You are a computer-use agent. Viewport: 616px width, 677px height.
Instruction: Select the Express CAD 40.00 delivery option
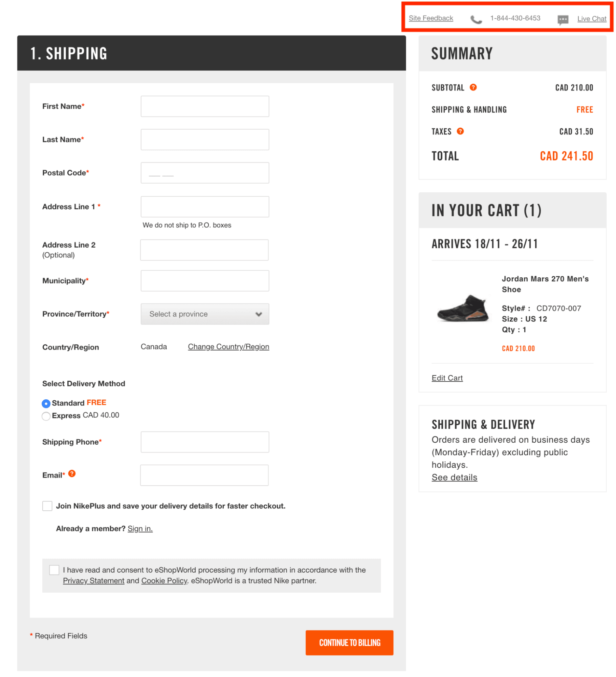tap(46, 416)
